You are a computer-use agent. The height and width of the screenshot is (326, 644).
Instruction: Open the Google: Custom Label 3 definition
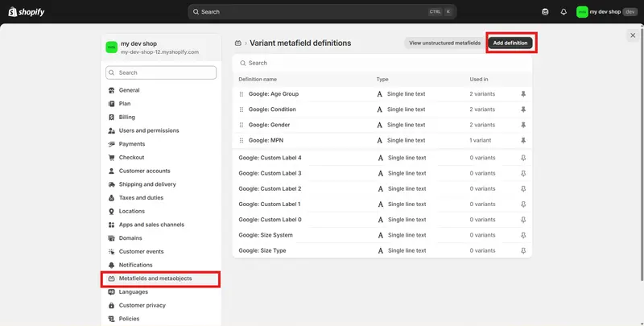pyautogui.click(x=270, y=173)
